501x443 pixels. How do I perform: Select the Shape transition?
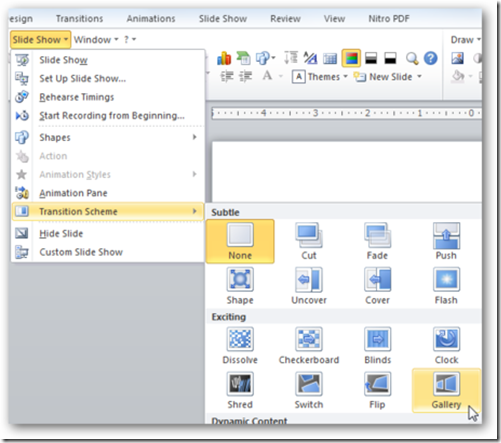tap(240, 286)
